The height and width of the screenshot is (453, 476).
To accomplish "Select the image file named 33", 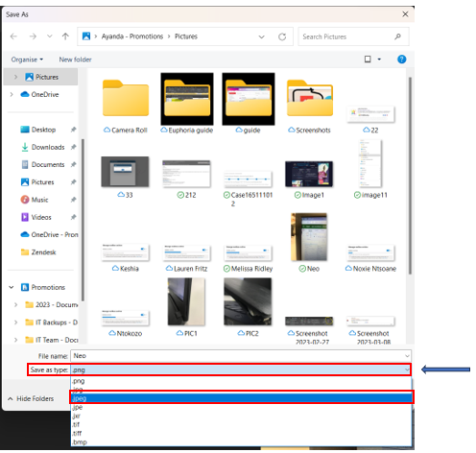I will coord(125,178).
